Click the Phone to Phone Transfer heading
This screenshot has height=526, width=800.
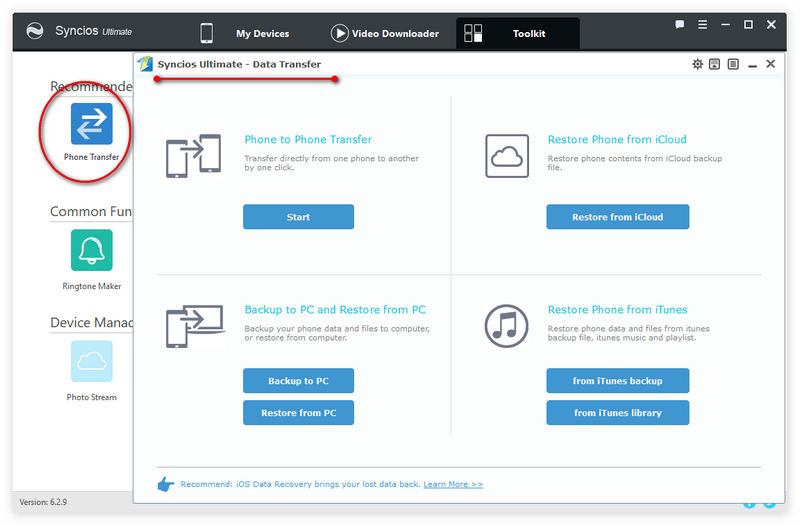tap(308, 139)
